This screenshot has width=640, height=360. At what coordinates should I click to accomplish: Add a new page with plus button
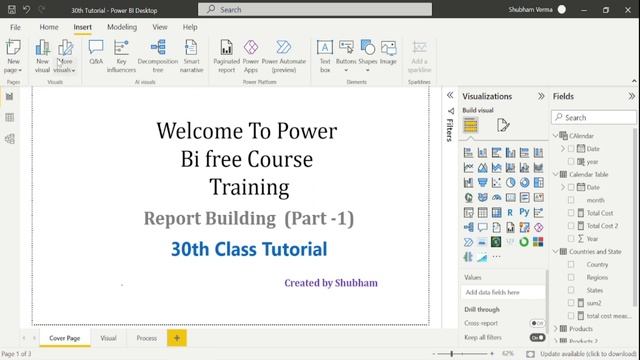(177, 338)
